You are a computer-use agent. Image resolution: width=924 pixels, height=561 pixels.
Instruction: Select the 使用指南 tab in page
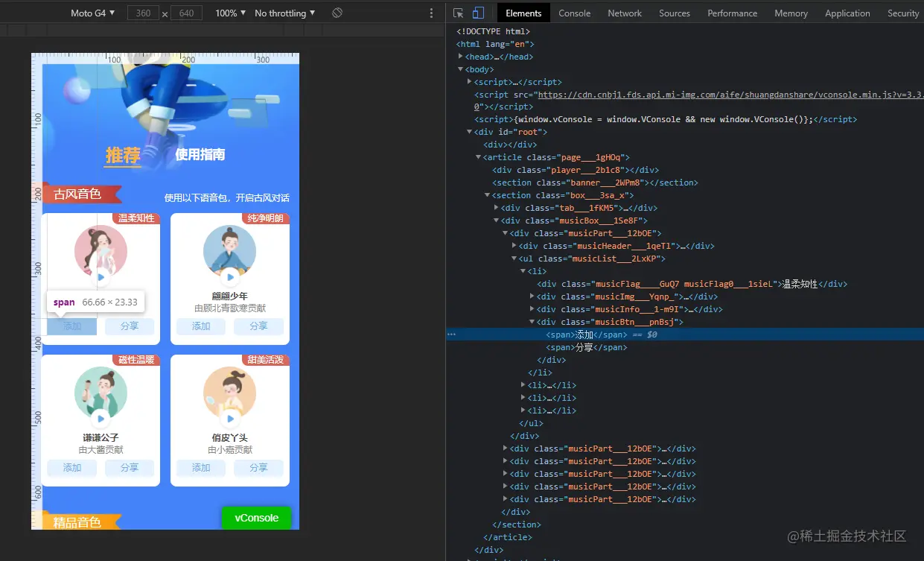tap(200, 154)
